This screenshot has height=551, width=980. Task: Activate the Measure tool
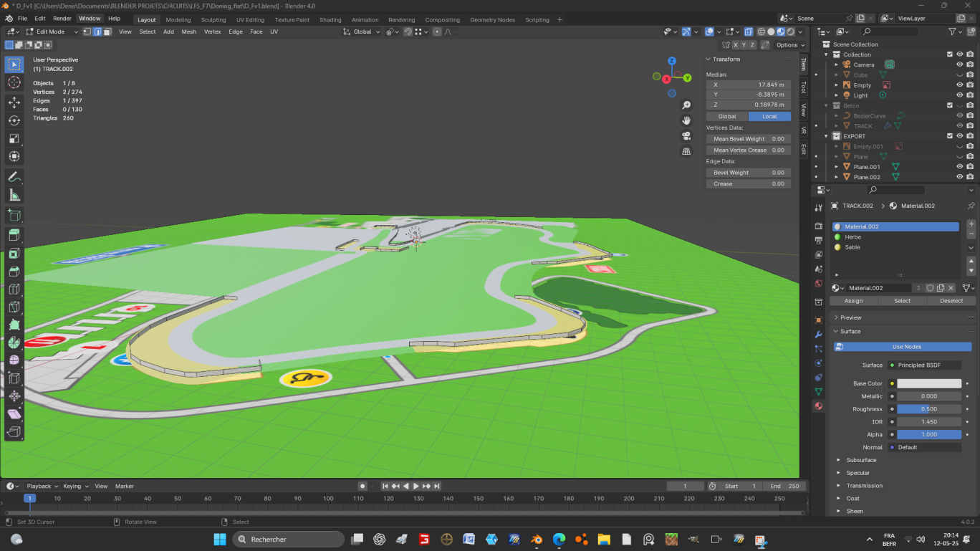coord(14,195)
